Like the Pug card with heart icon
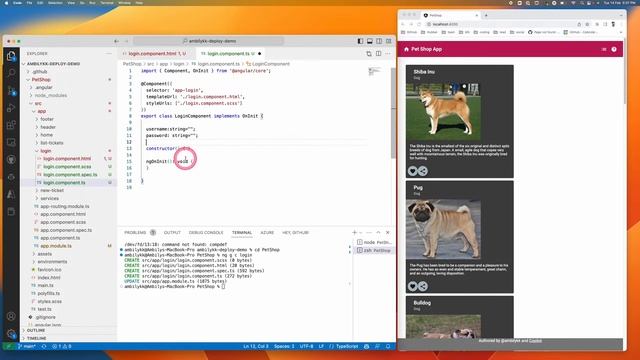Screen dimensions: 640x360 [x=412, y=286]
